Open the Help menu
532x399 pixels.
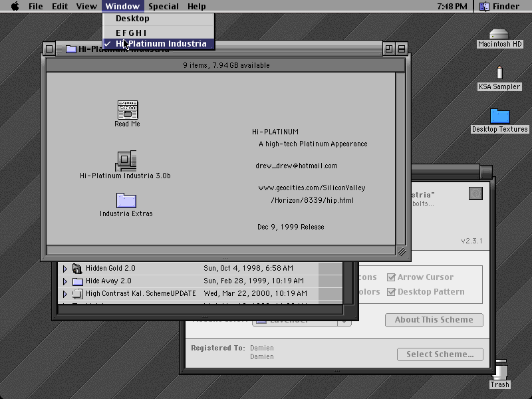coord(197,6)
